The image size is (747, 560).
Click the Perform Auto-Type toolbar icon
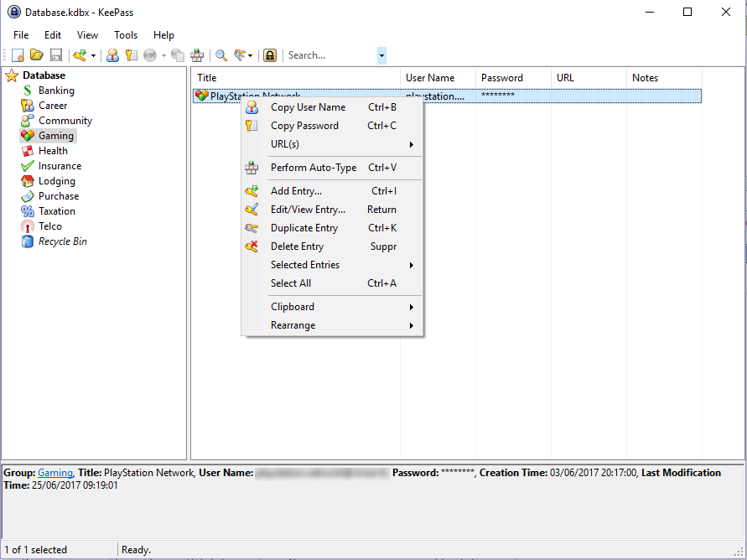(x=197, y=55)
